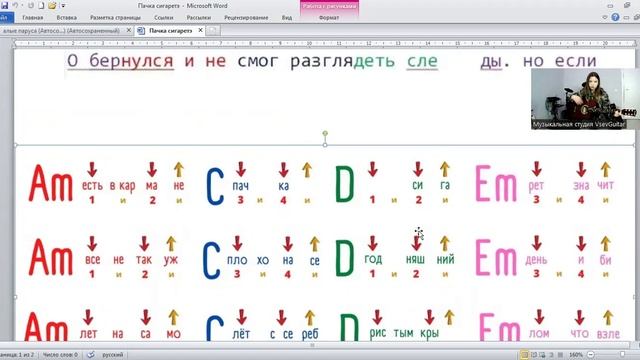Open the Ссылки ribbon tab
The height and width of the screenshot is (360, 640).
click(164, 18)
